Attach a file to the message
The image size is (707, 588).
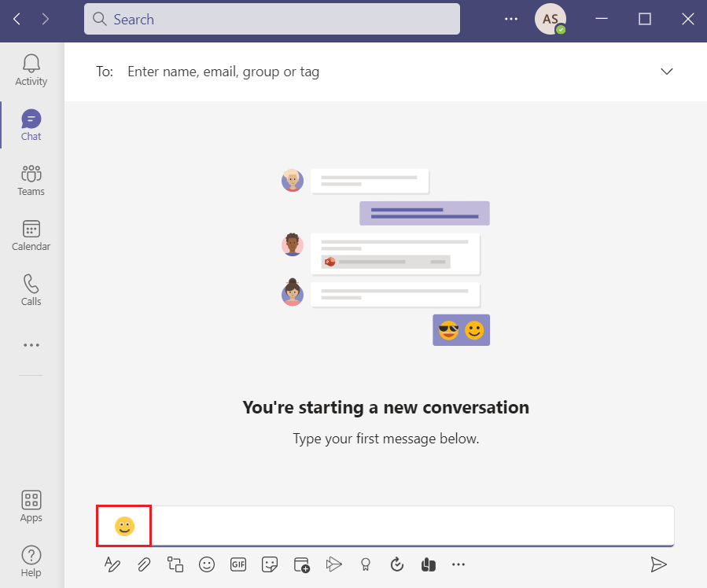coord(144,564)
